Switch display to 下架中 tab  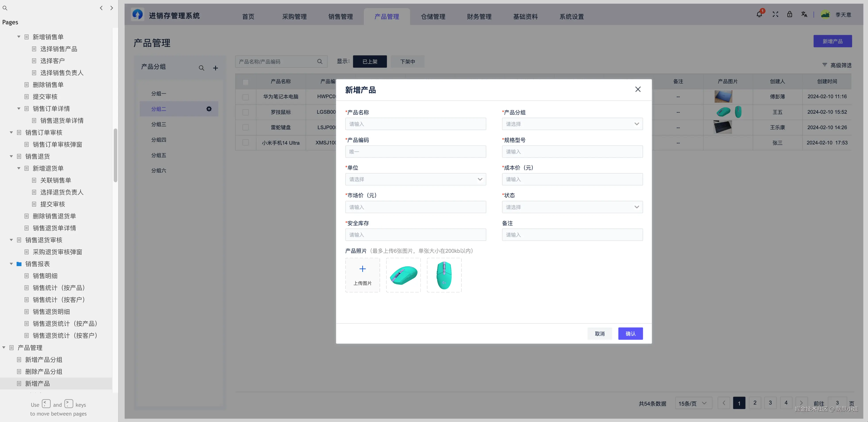(x=407, y=61)
